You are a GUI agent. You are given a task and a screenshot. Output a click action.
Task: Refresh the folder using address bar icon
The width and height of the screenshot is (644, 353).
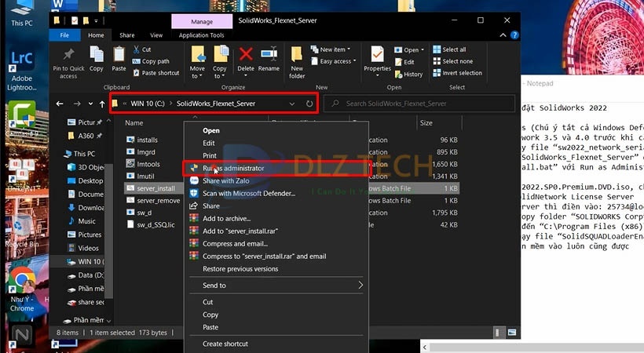pyautogui.click(x=309, y=104)
